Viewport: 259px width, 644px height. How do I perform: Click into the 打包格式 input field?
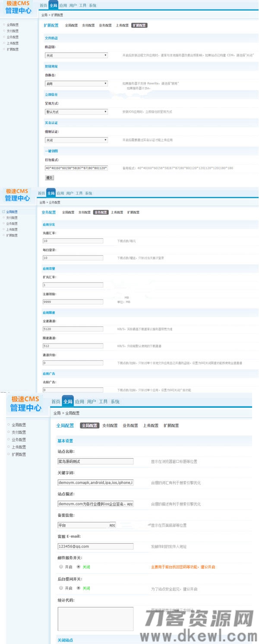pos(76,168)
